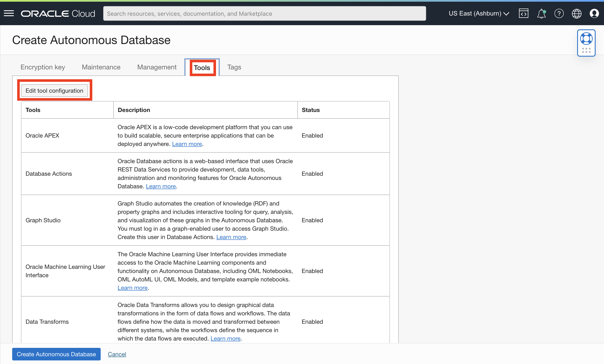Open Learn more for Graph Studio
Screen dimensions: 604x364
point(231,237)
